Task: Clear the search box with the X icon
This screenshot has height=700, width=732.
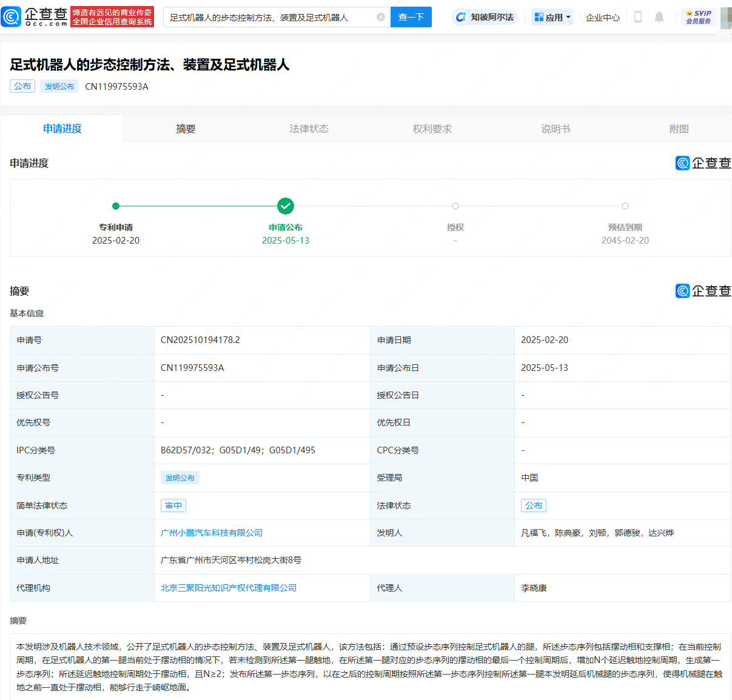Action: (x=381, y=17)
